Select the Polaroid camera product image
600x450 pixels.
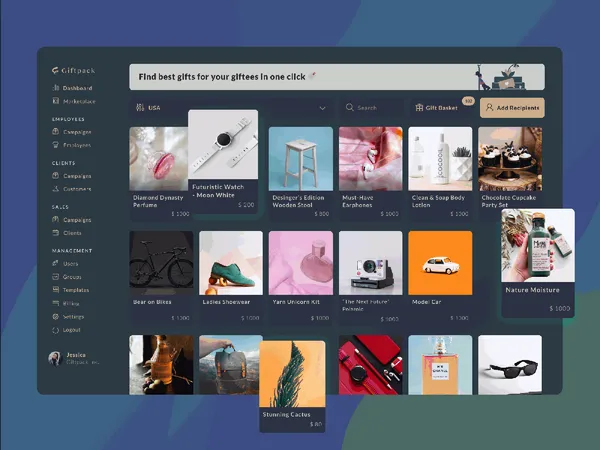[370, 263]
